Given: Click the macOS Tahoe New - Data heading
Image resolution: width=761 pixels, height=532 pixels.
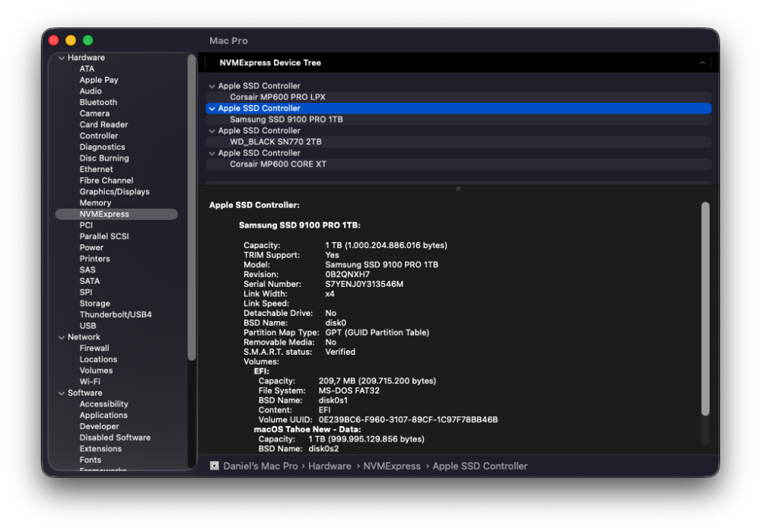Looking at the screenshot, I should pyautogui.click(x=307, y=429).
